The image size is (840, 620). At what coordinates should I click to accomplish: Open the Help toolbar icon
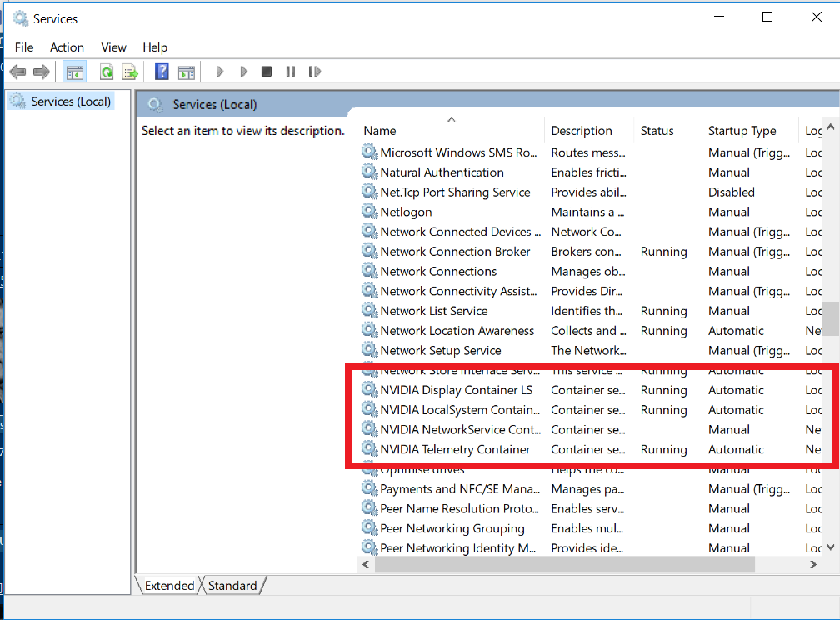pyautogui.click(x=162, y=72)
